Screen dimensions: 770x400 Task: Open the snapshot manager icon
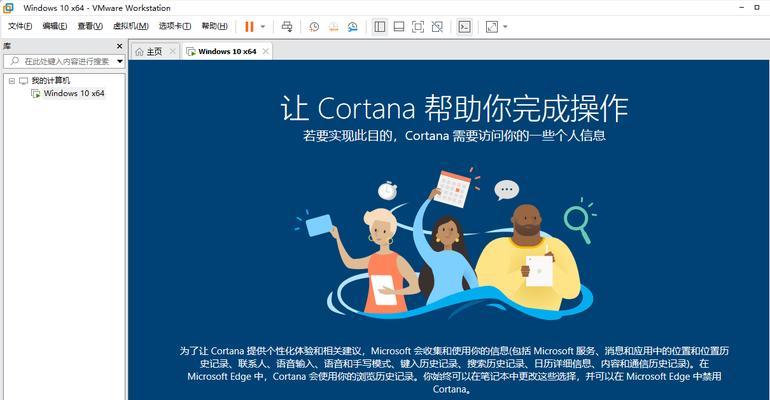(x=353, y=27)
